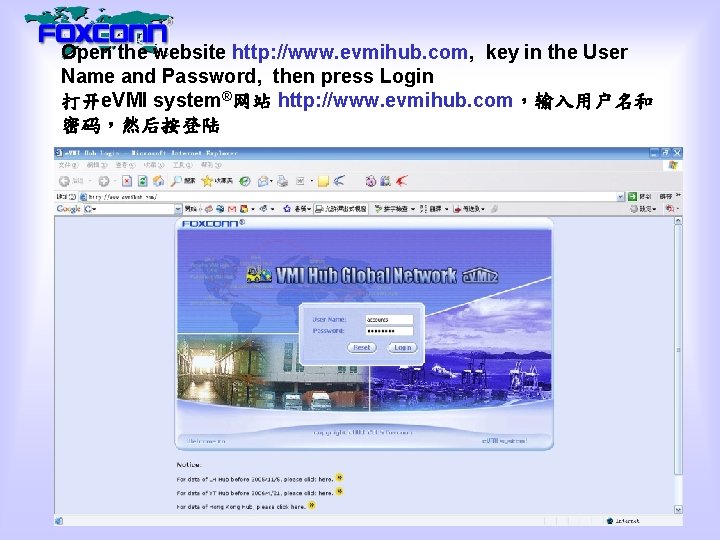Open Favorites via the yellow star icon
Image resolution: width=720 pixels, height=540 pixels.
207,181
